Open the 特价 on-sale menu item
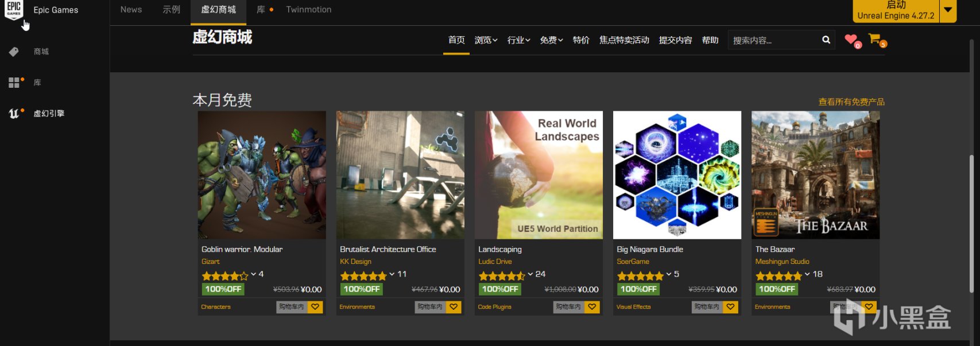This screenshot has width=980, height=346. tap(581, 40)
